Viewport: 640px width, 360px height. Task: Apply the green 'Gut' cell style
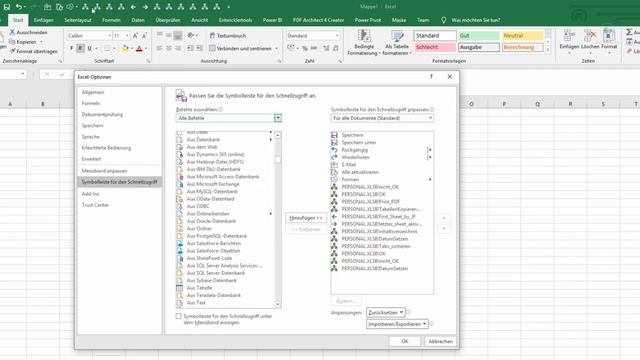point(478,36)
